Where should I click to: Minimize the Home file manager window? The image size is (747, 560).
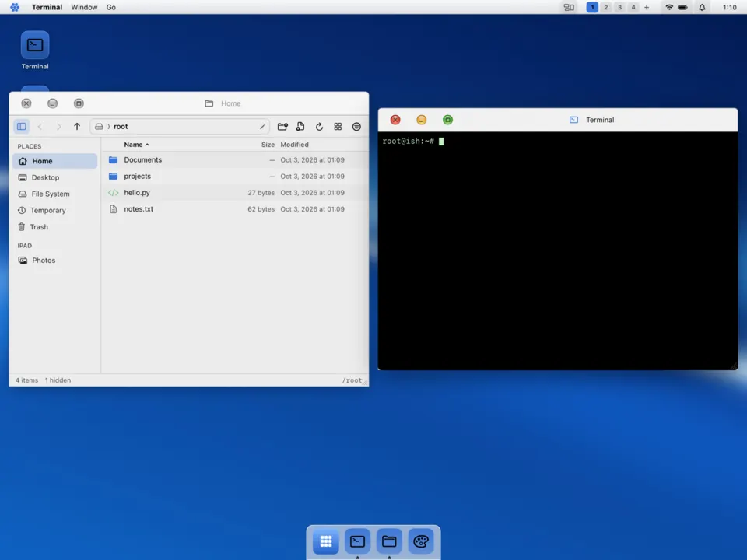coord(53,103)
